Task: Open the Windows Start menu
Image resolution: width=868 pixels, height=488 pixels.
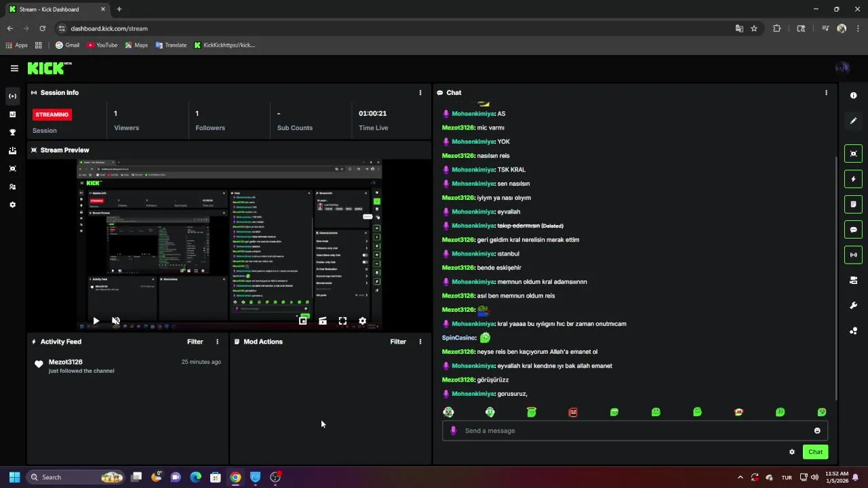Action: [14, 477]
